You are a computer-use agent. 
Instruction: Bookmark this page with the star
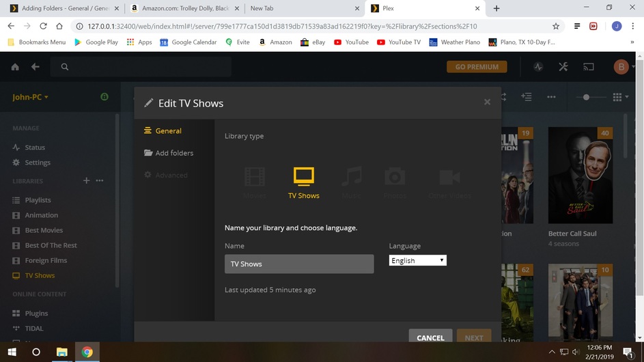pos(556,27)
